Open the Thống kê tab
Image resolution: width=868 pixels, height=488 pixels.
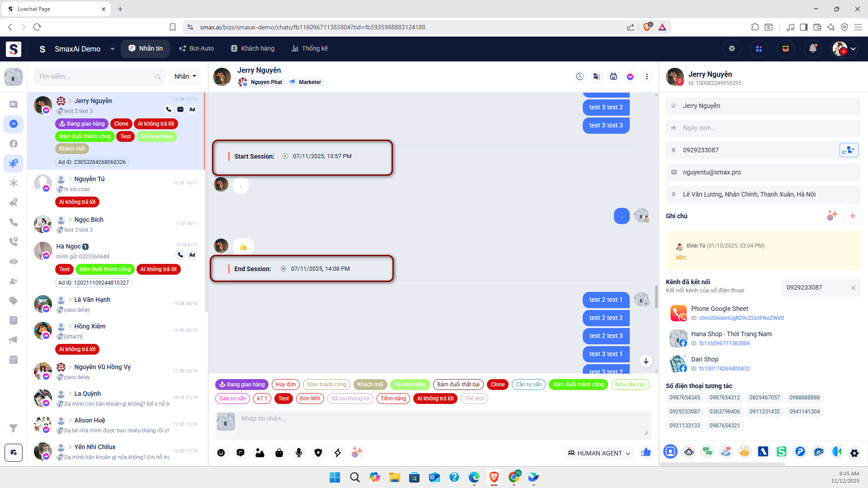coord(310,49)
